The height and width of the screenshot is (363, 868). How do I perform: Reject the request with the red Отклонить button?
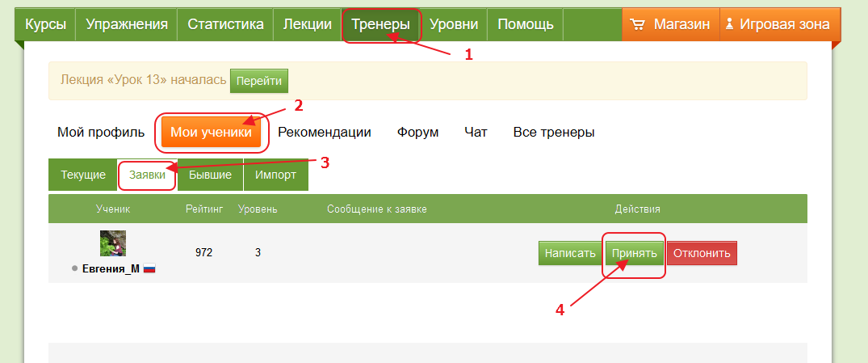(x=702, y=253)
